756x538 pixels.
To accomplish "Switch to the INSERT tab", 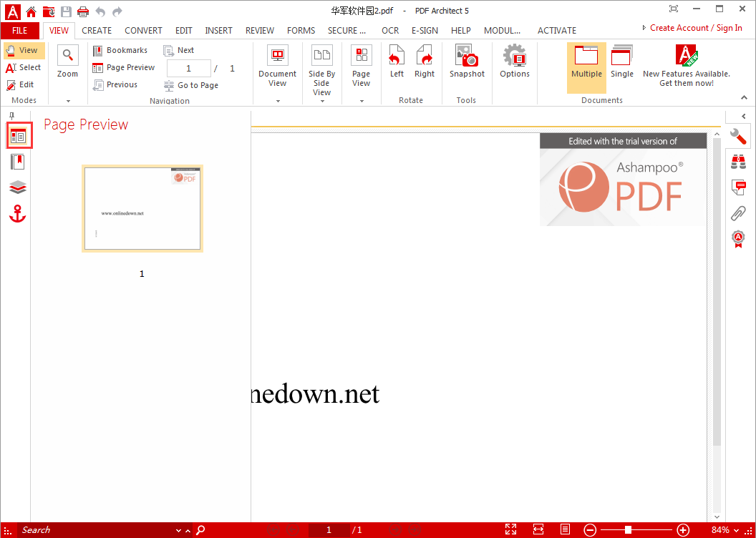I will [218, 30].
